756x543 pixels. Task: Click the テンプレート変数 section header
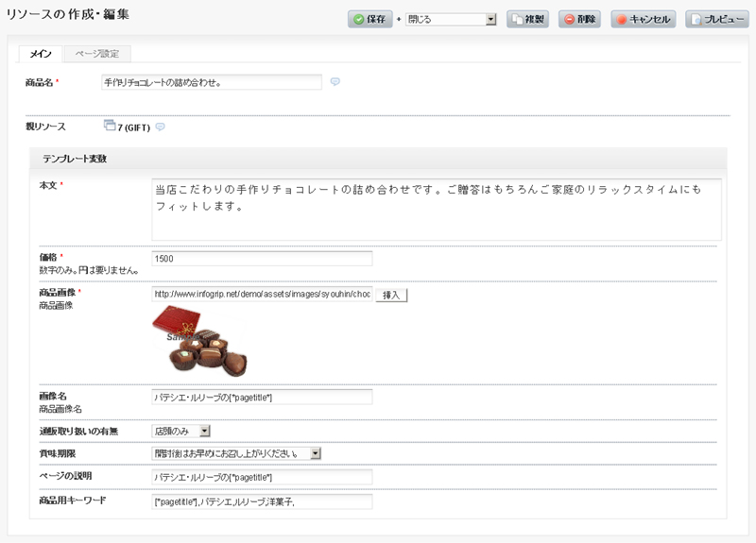coord(378,159)
